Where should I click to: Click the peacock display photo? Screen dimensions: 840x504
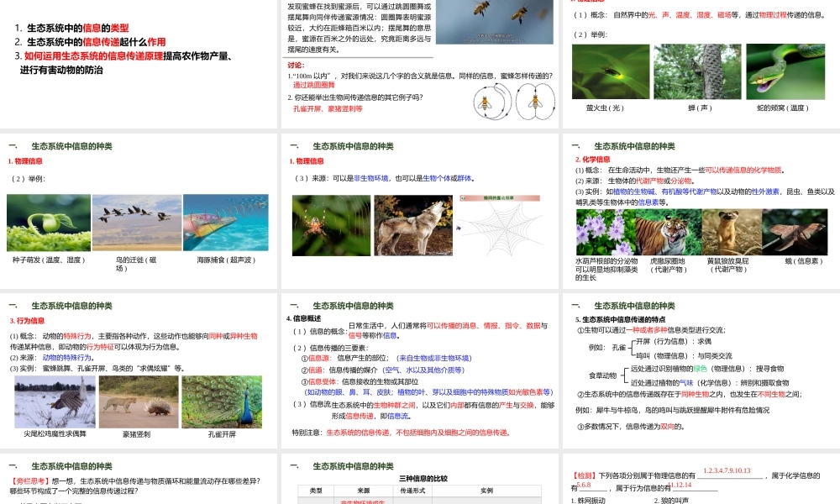point(222,402)
